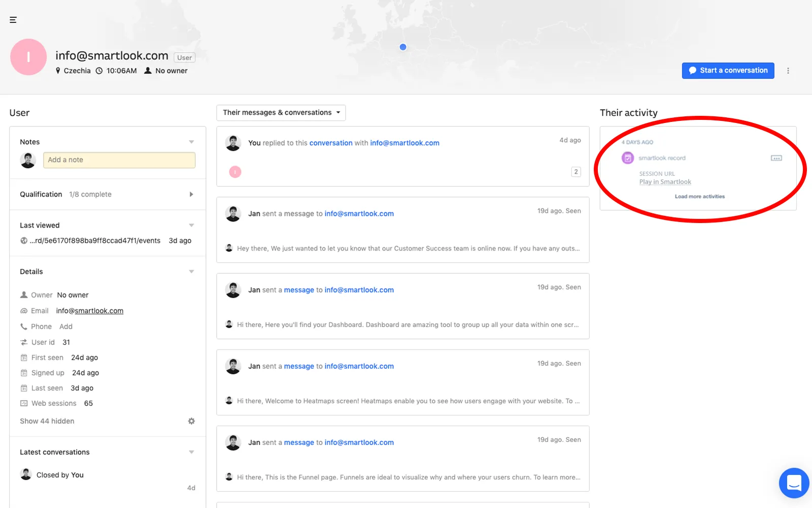Open message link in Dashboard message entry
812x508 pixels.
(299, 290)
